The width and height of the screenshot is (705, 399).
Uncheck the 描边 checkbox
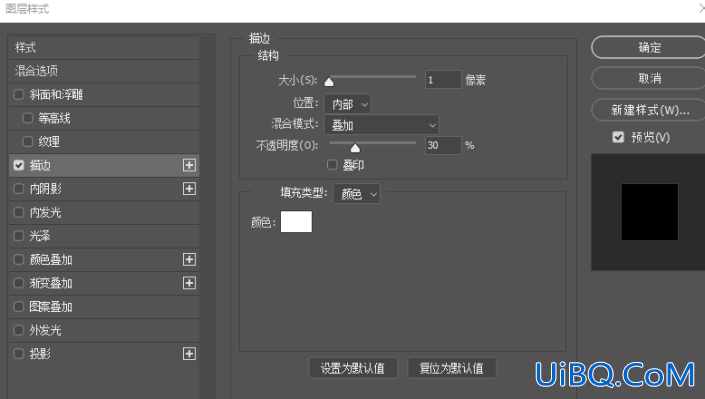[x=18, y=165]
